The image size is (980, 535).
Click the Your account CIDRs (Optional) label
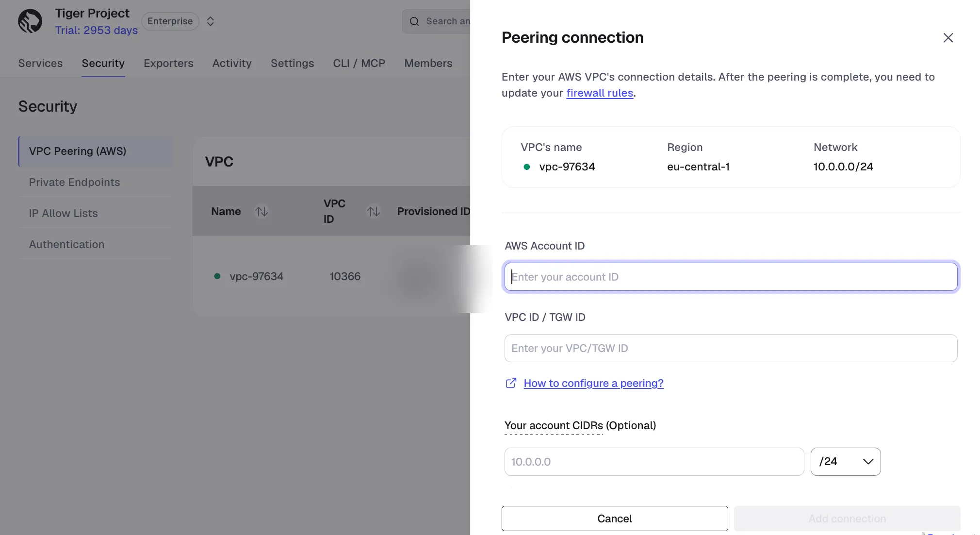(580, 425)
